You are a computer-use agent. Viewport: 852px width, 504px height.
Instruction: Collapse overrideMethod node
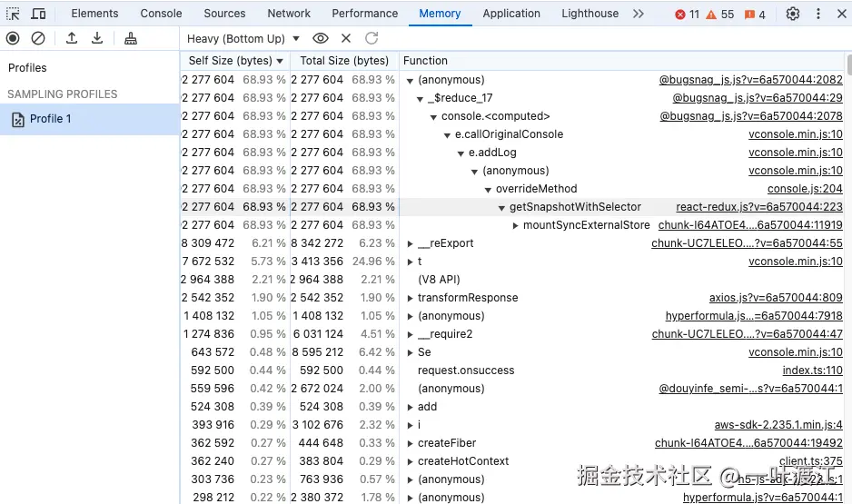pyautogui.click(x=488, y=190)
